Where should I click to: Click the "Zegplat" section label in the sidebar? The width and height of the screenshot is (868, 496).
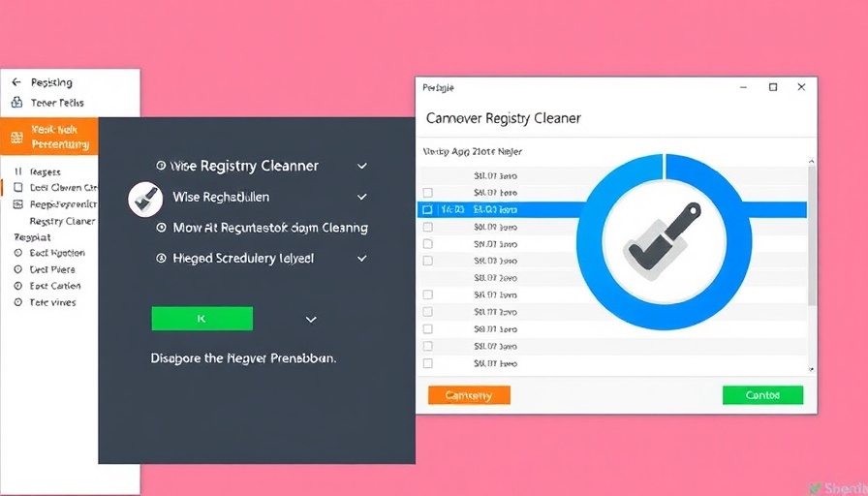tap(32, 237)
